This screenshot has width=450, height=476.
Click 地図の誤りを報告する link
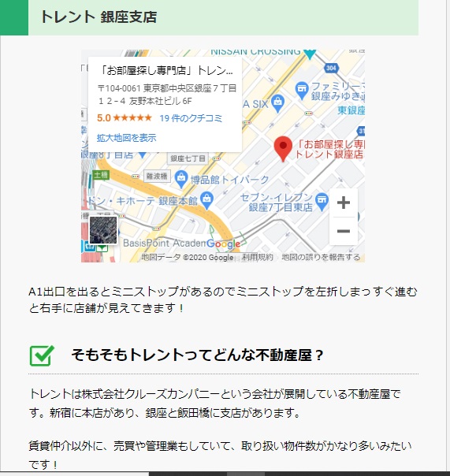tap(321, 258)
